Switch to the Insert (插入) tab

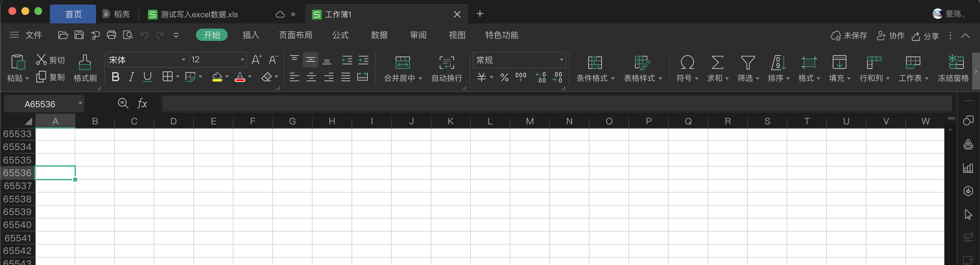tap(251, 35)
